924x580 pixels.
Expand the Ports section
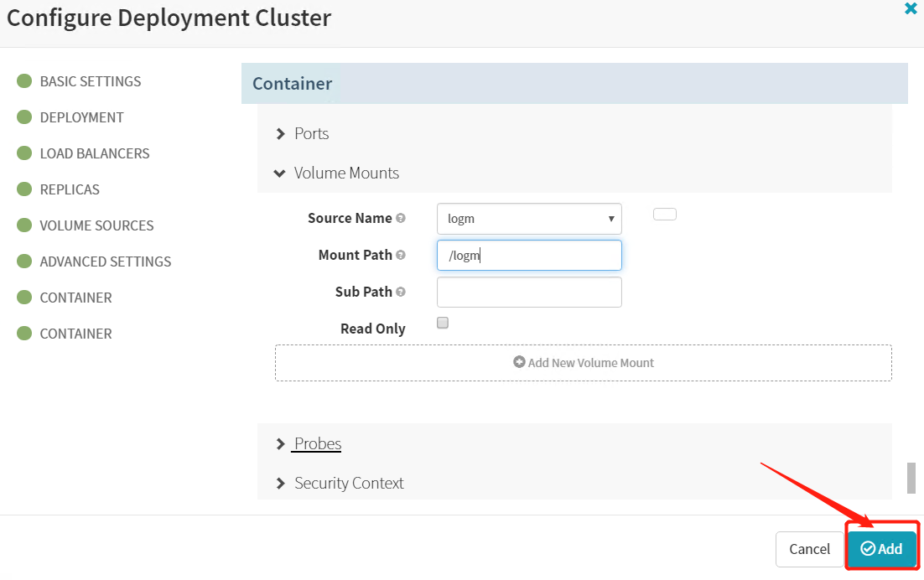310,134
